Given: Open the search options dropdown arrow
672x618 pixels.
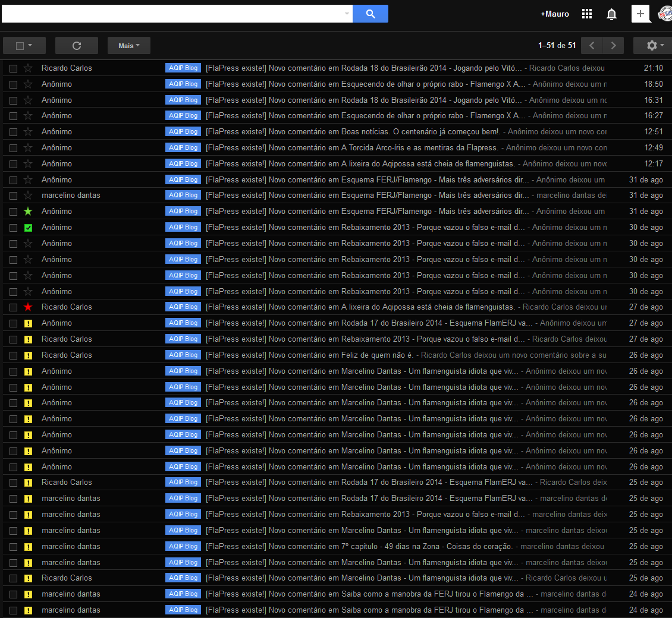Looking at the screenshot, I should 347,14.
